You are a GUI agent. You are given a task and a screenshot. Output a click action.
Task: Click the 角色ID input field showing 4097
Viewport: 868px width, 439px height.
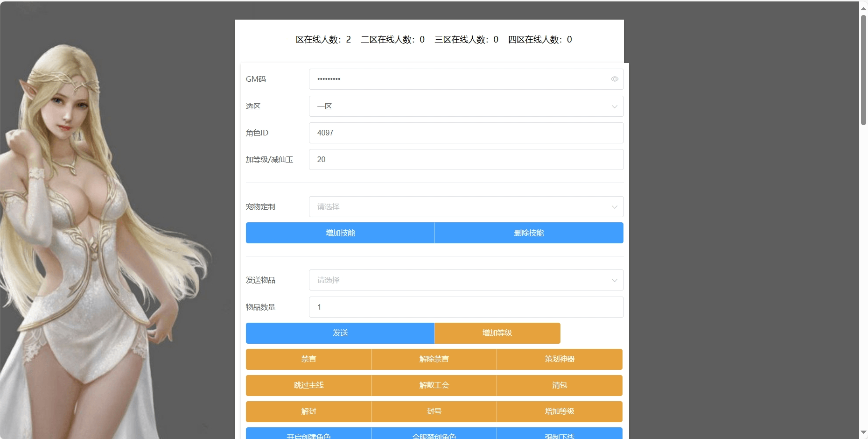point(466,133)
